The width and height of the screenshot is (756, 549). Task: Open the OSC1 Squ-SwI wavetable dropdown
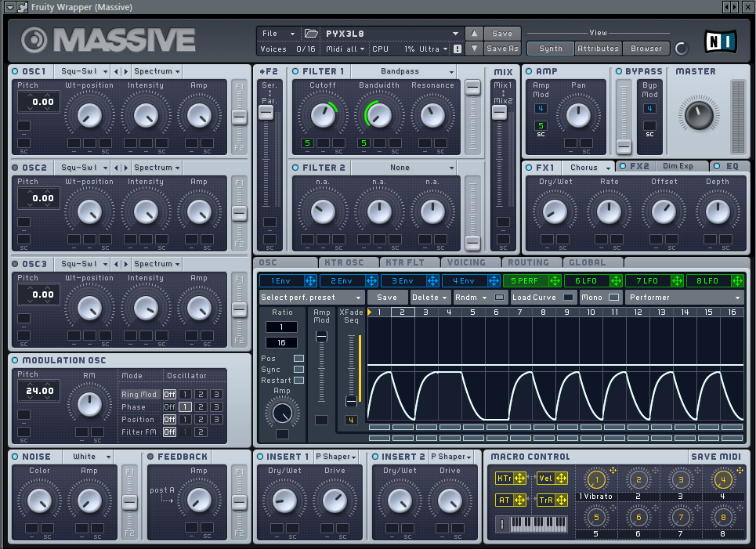pos(83,71)
